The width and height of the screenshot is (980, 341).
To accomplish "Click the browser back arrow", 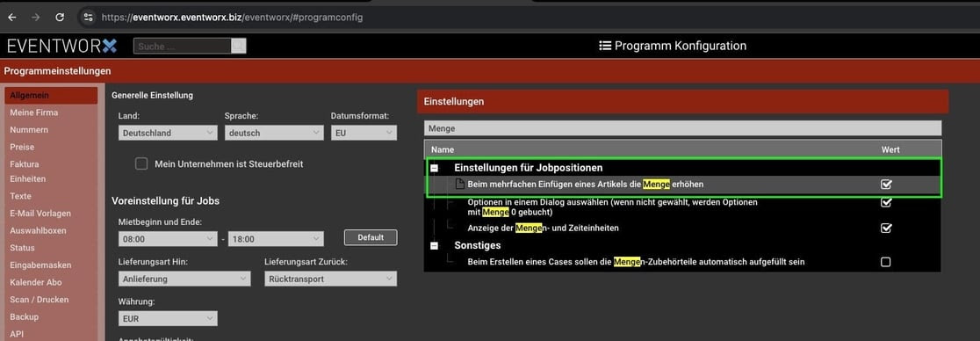I will click(12, 18).
